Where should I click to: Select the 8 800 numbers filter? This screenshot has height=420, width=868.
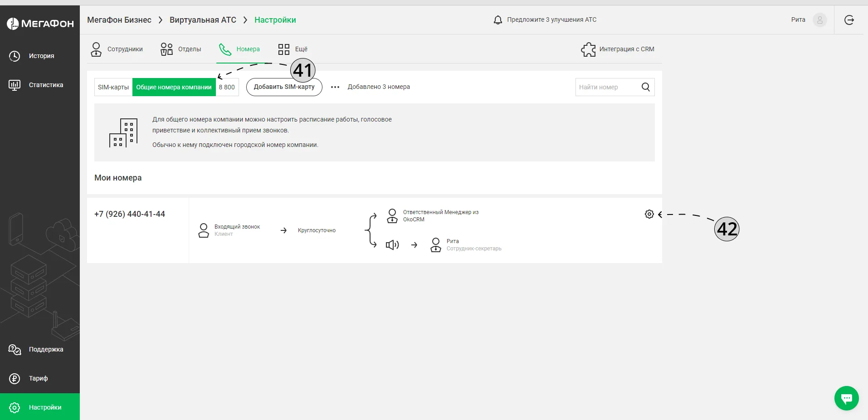pyautogui.click(x=227, y=87)
